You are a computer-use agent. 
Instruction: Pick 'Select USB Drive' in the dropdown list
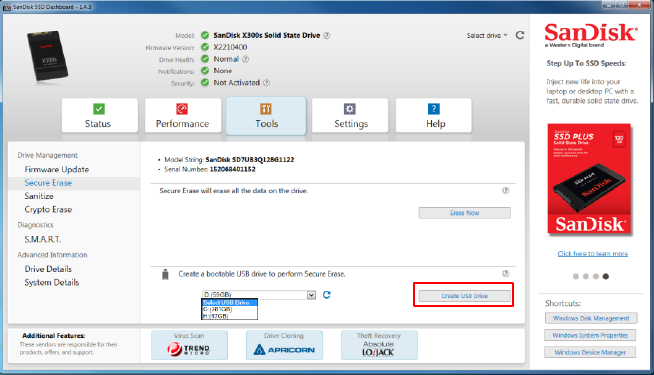[229, 302]
